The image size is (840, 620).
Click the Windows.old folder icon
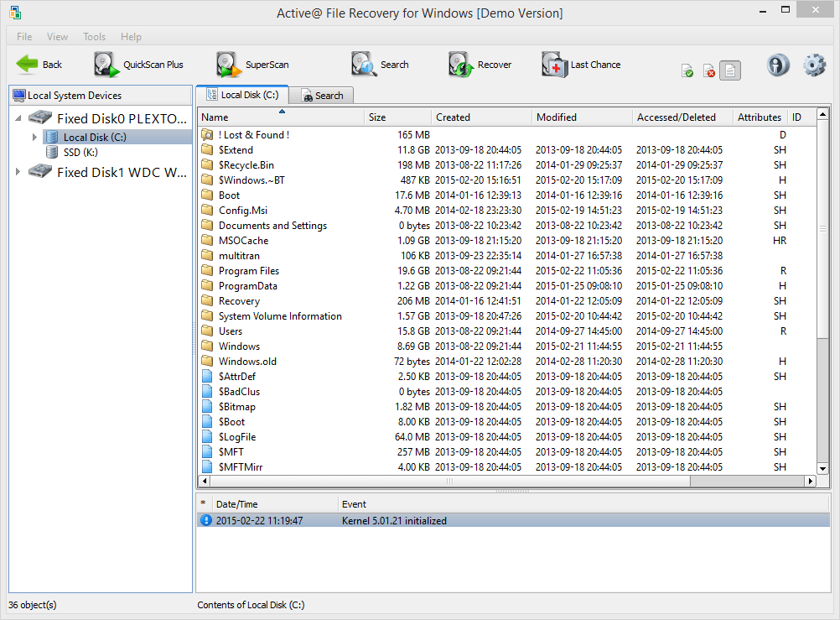[x=207, y=361]
